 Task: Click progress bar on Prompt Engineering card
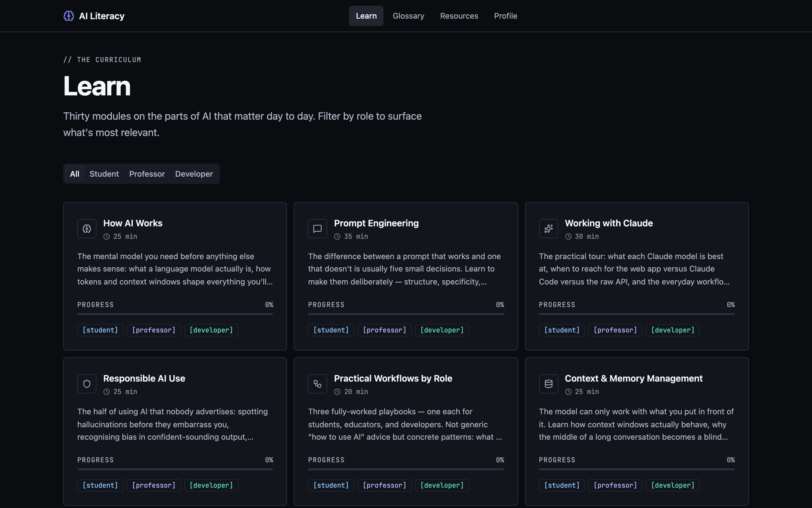pyautogui.click(x=406, y=314)
